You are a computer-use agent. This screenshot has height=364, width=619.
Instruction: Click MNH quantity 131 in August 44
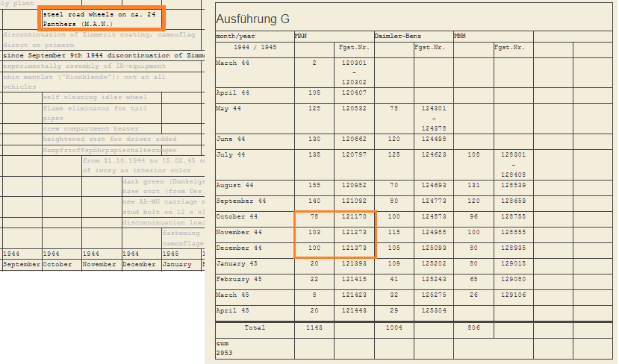[473, 185]
